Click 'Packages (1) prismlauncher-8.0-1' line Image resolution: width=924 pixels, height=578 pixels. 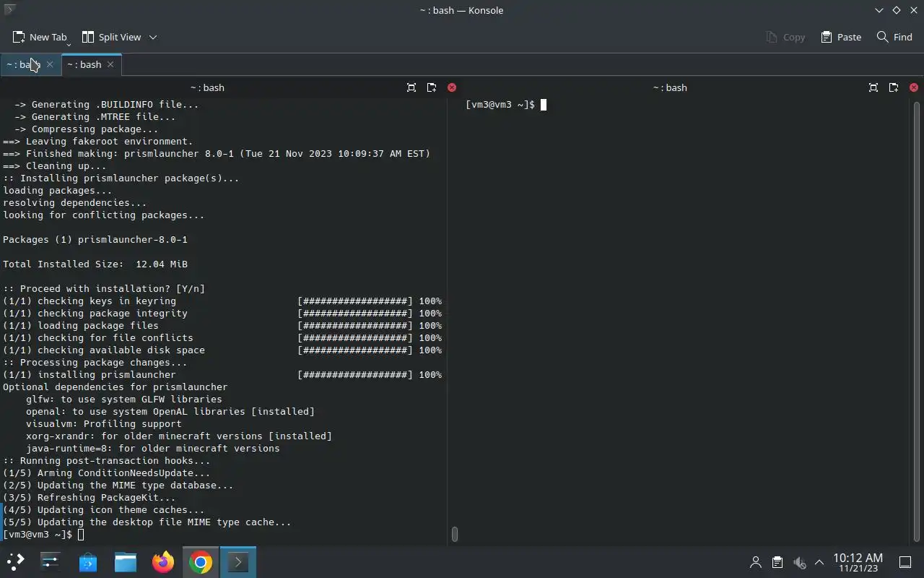click(95, 240)
